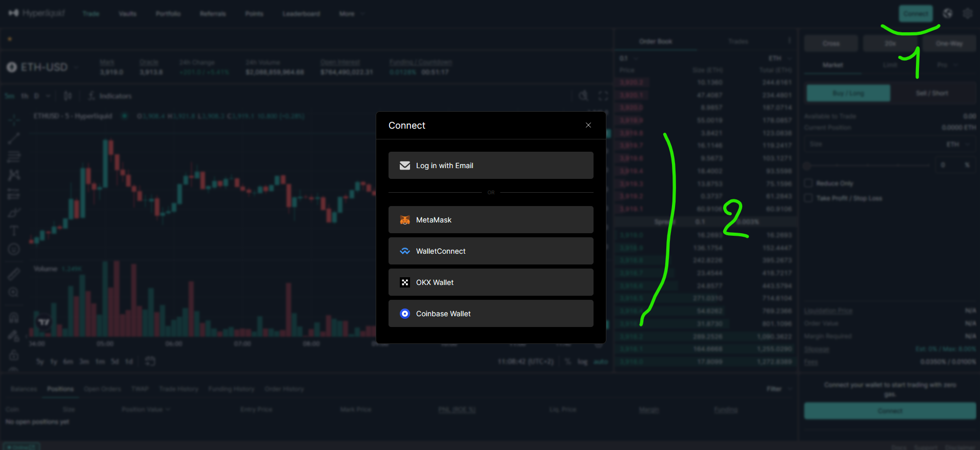Image resolution: width=980 pixels, height=450 pixels.
Task: Toggle lock all drawings icon
Action: pyautogui.click(x=14, y=355)
